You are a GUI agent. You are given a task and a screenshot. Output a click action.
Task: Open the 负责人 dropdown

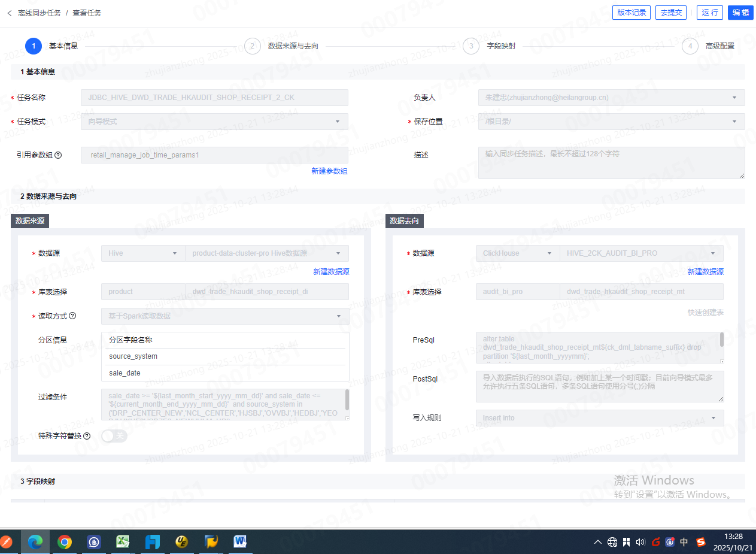point(611,98)
